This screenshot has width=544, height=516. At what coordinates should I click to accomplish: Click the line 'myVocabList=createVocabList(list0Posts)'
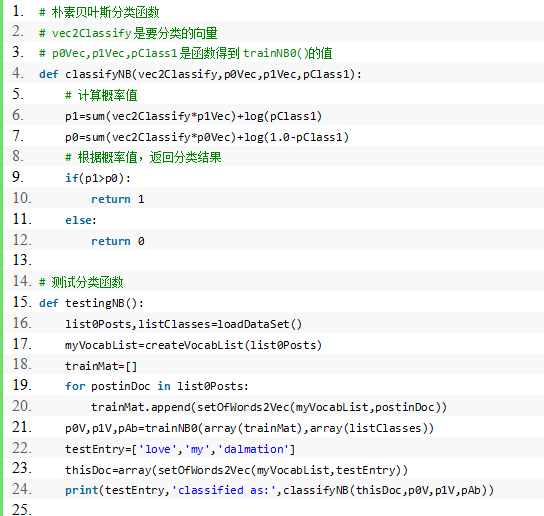194,345
